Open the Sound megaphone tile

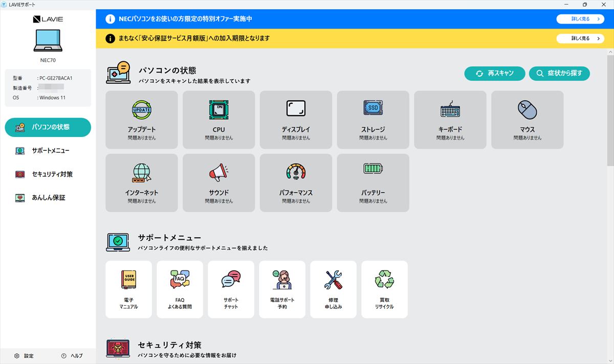tap(218, 183)
